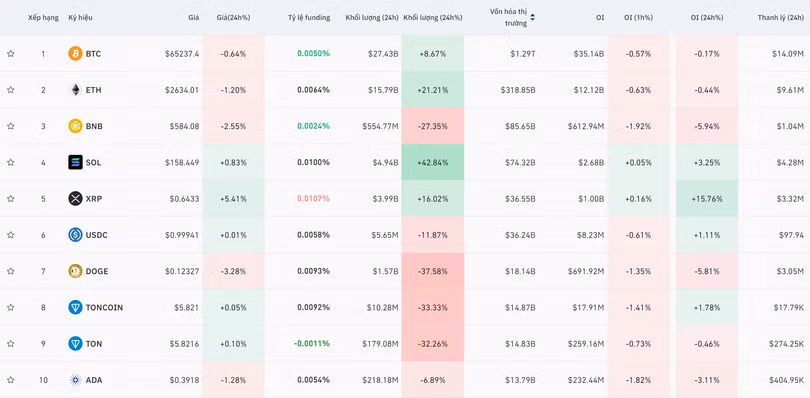The image size is (810, 398).
Task: Star the TONCOIN row
Action: tap(10, 308)
